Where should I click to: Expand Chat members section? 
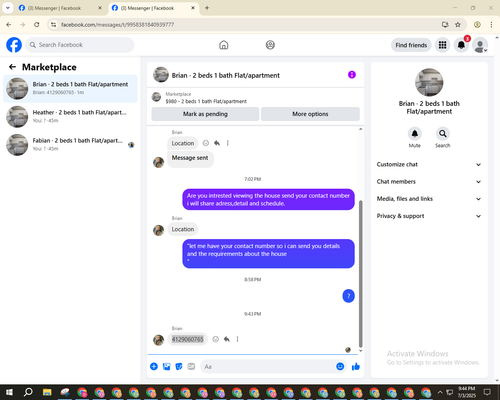click(x=429, y=182)
